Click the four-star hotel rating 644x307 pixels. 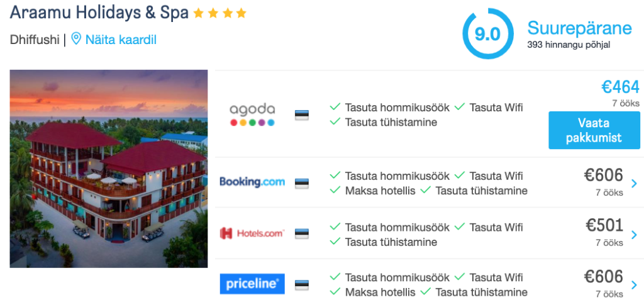click(219, 13)
